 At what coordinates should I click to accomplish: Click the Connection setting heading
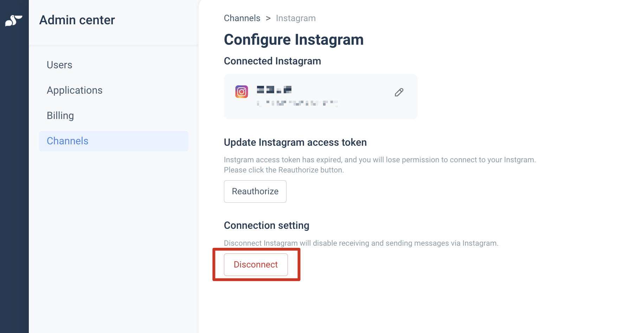(x=266, y=226)
